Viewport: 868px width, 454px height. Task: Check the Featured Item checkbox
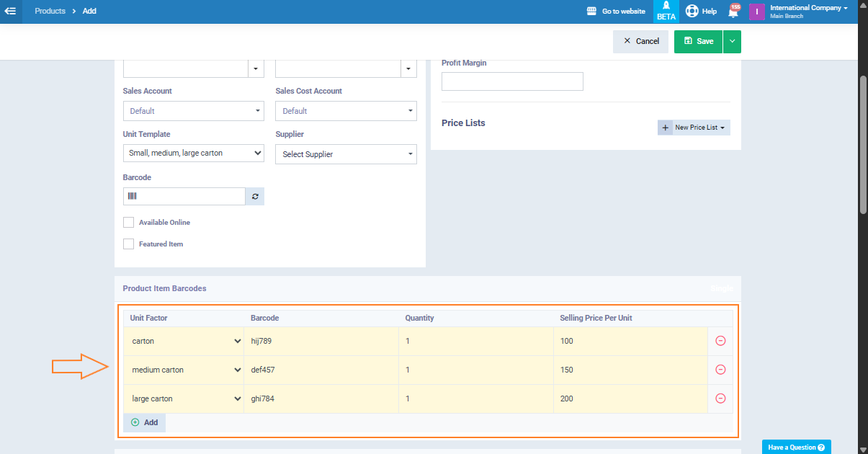click(129, 244)
